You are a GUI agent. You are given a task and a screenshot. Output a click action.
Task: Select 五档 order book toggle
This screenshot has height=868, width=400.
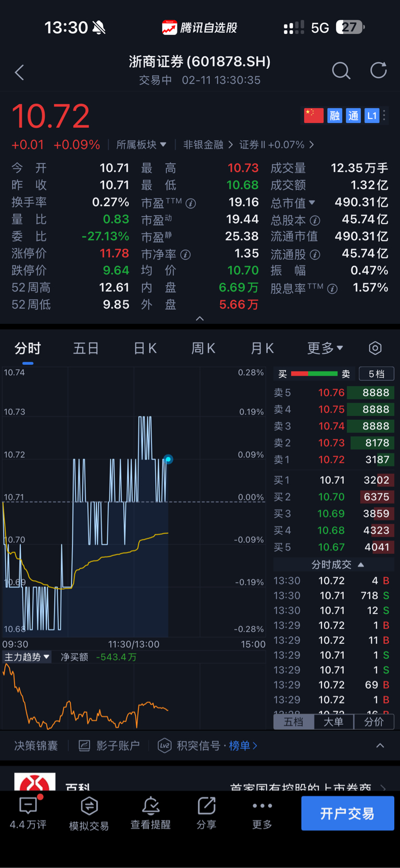pyautogui.click(x=294, y=722)
